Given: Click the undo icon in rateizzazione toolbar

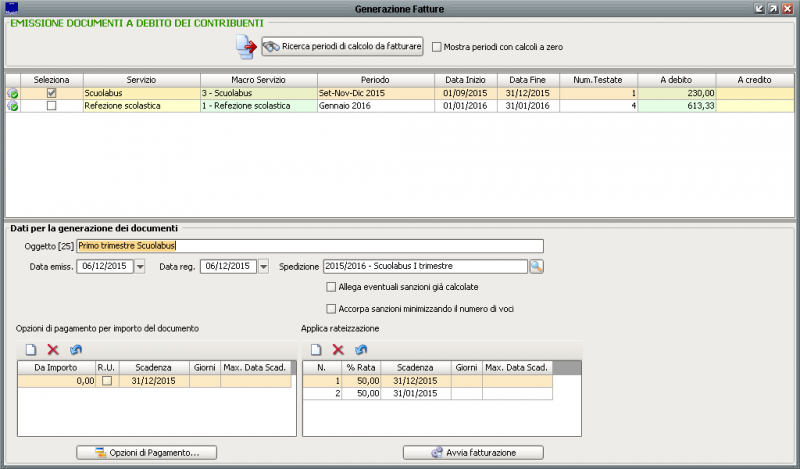Looking at the screenshot, I should coord(361,350).
